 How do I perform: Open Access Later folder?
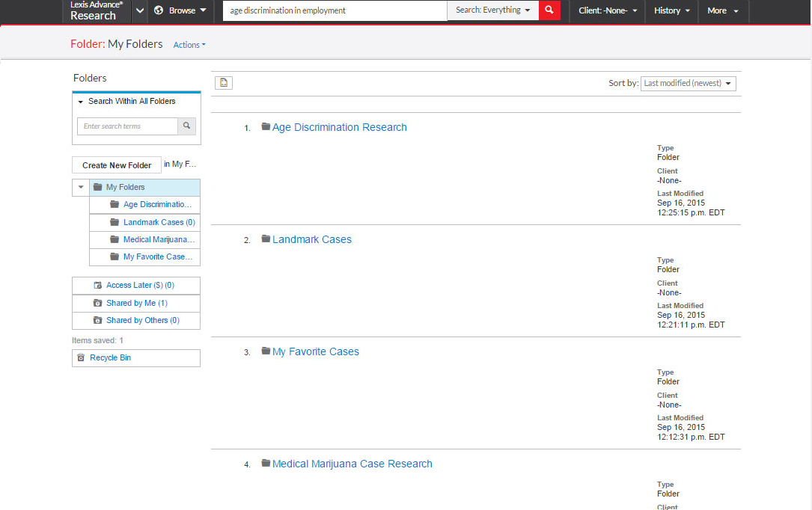139,286
